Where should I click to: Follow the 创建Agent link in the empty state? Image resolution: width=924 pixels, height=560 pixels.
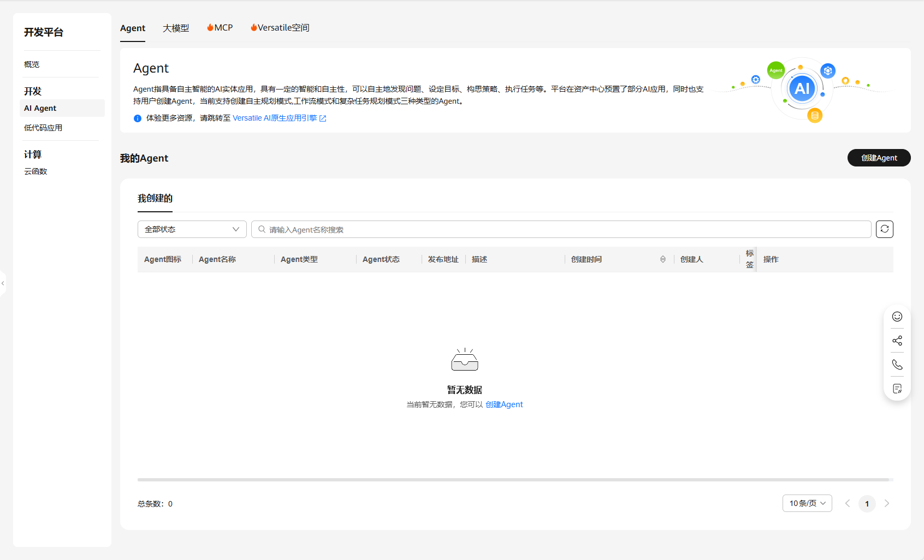point(504,404)
